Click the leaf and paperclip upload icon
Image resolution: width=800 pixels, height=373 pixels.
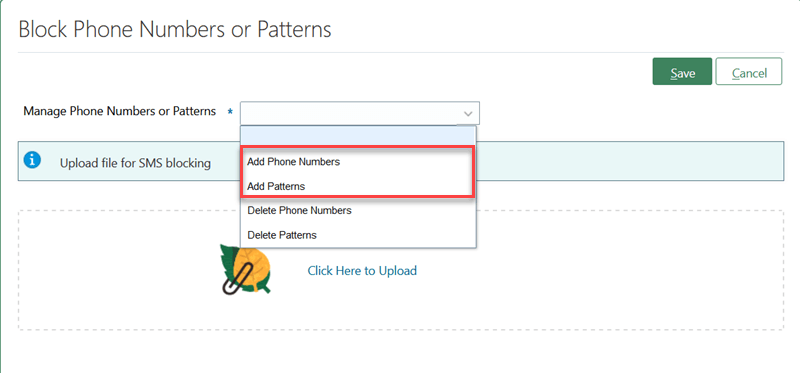245,269
